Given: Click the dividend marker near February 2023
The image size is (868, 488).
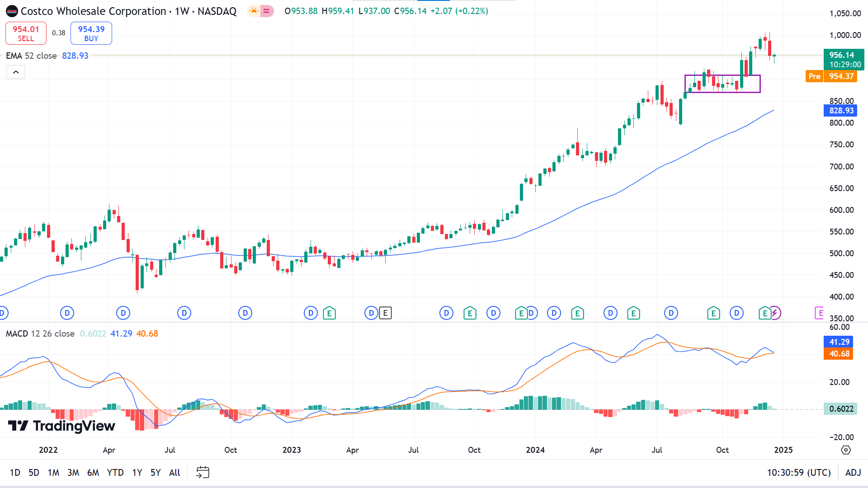Looking at the screenshot, I should (311, 313).
